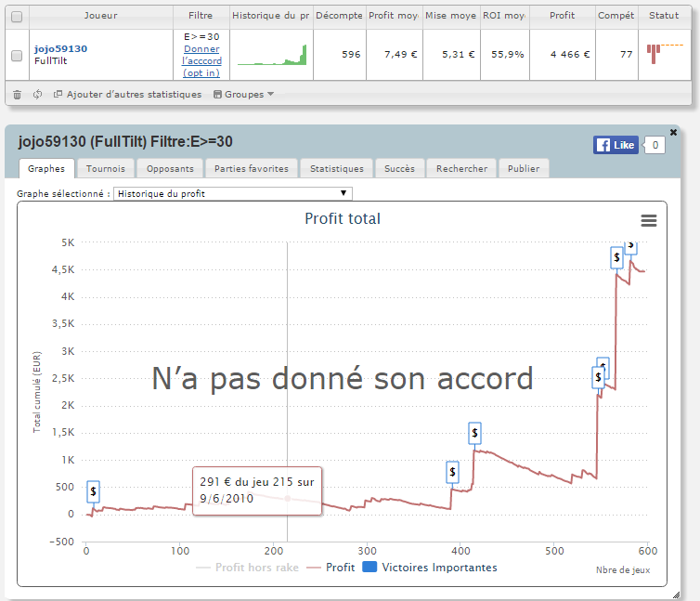Open the chart hamburger menu

coord(648,220)
